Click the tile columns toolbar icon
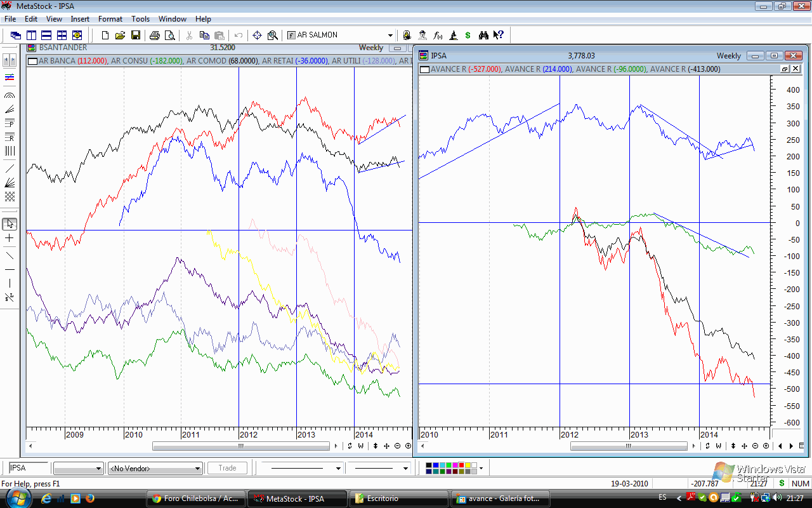 pyautogui.click(x=31, y=36)
